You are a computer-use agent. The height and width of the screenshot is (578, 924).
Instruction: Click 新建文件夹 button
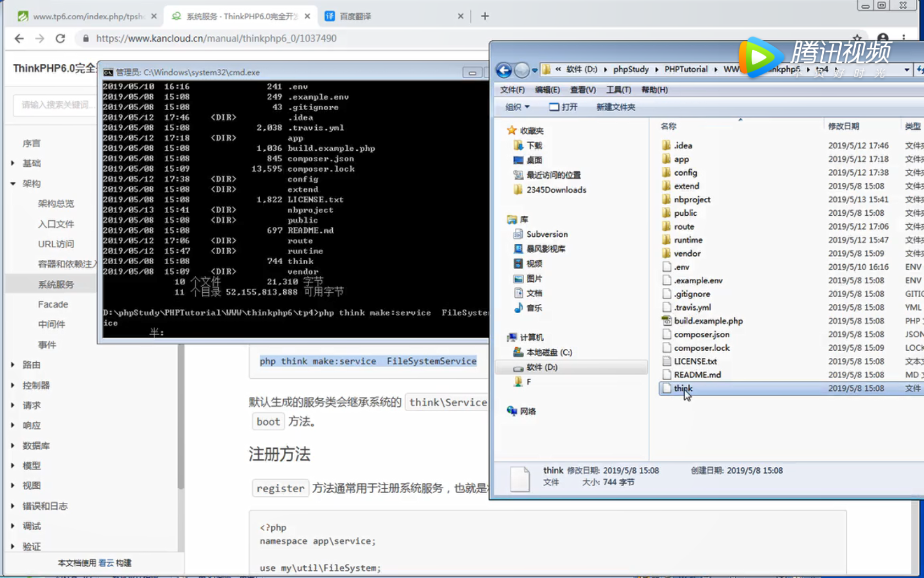coord(615,107)
